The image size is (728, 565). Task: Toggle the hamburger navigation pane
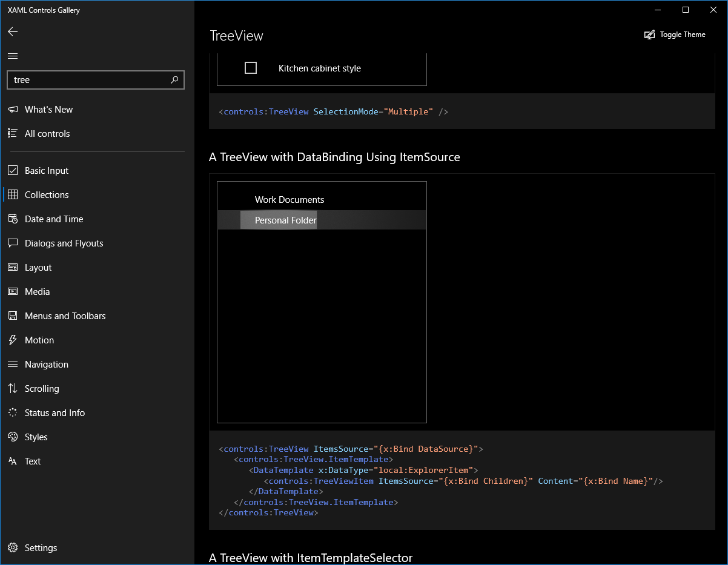(x=13, y=55)
